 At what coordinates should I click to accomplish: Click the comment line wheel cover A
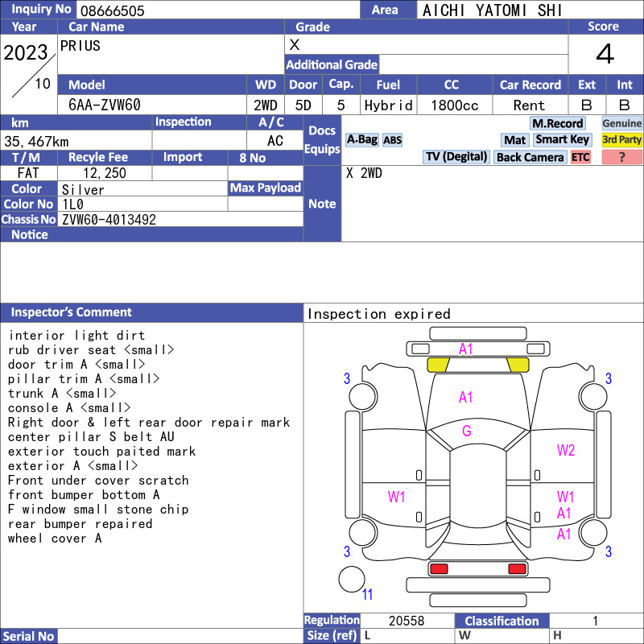click(55, 539)
